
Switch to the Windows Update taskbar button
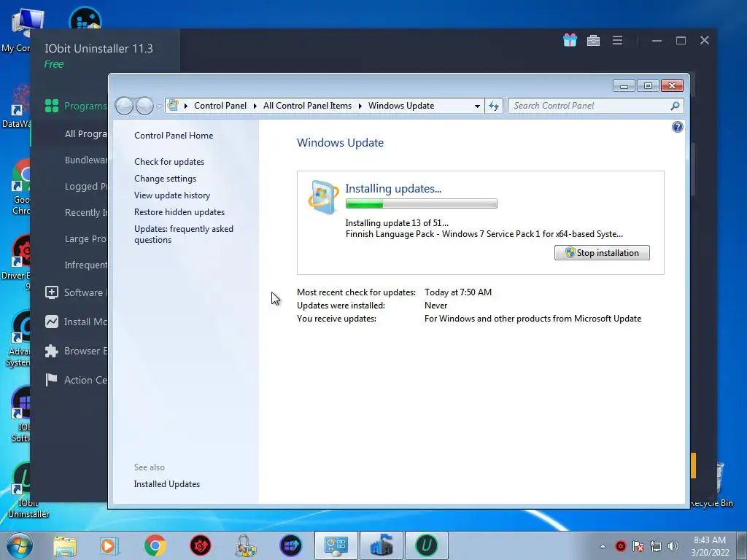pyautogui.click(x=381, y=545)
